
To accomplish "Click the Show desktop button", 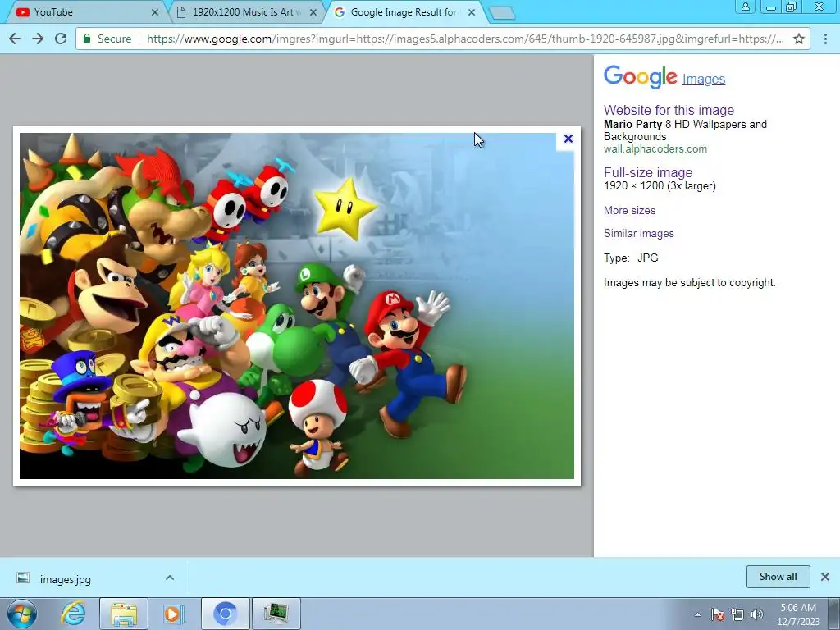I will coord(833,614).
